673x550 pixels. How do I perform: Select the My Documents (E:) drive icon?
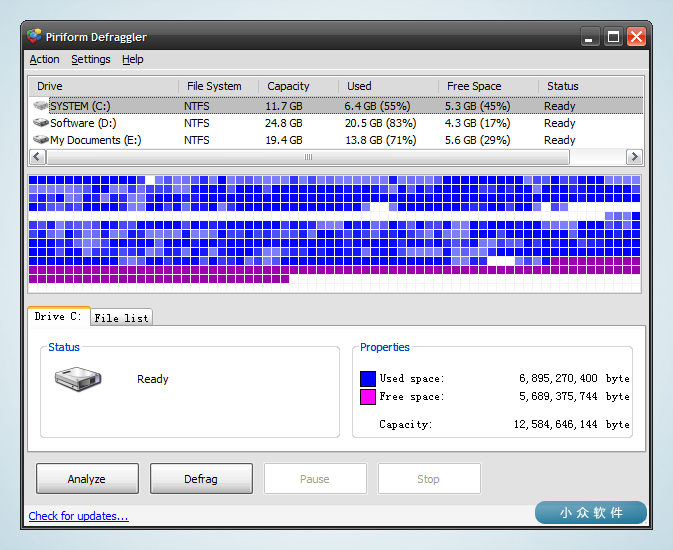coord(40,140)
